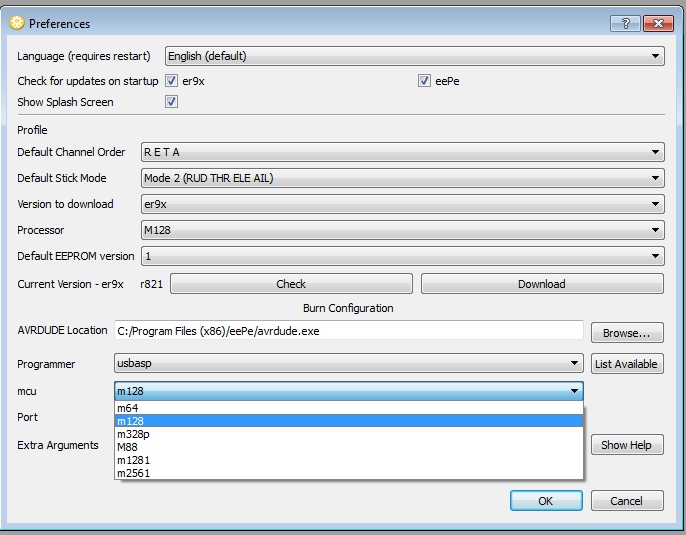Click the Profile section label
The image size is (686, 535).
[x=32, y=130]
